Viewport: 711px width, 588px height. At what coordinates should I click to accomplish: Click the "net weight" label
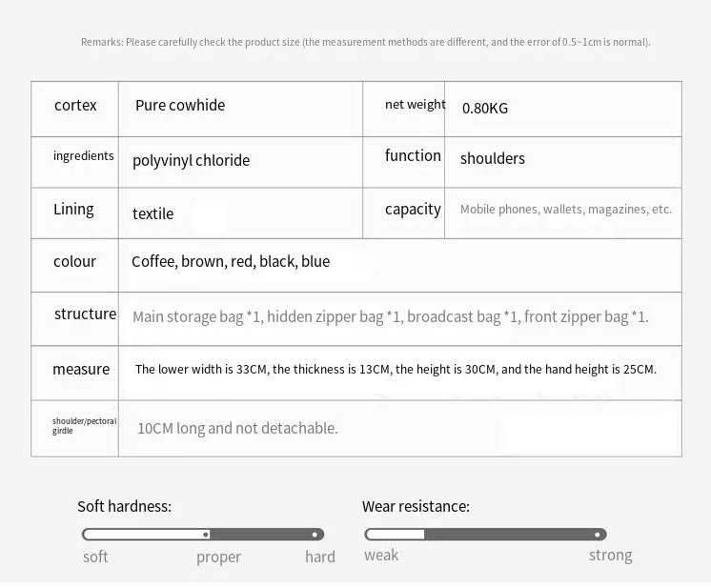point(415,105)
